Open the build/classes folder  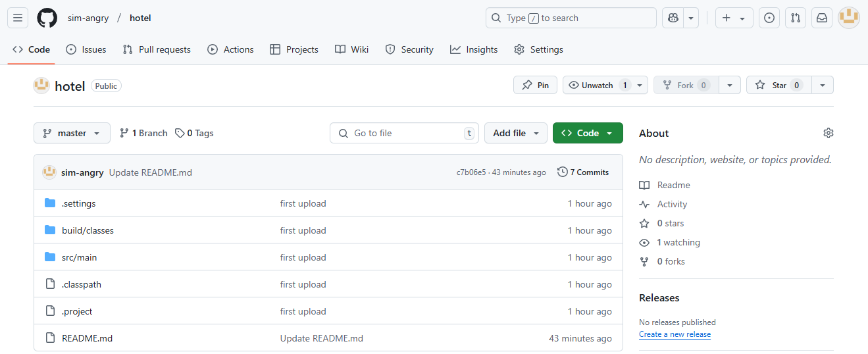tap(88, 230)
